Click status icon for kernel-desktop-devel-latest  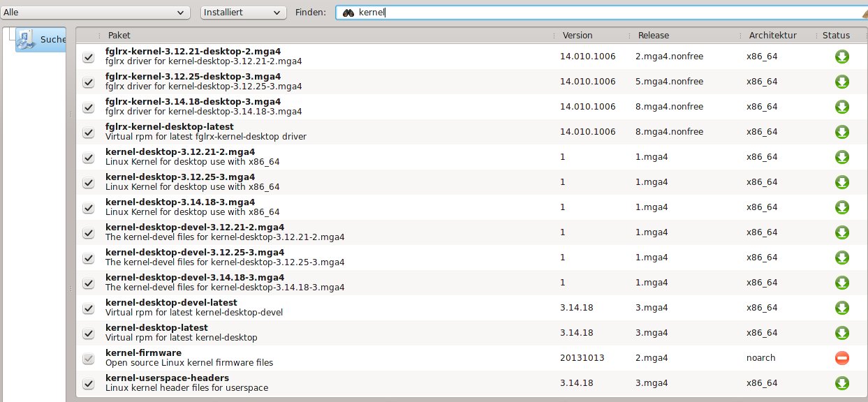[x=842, y=308]
